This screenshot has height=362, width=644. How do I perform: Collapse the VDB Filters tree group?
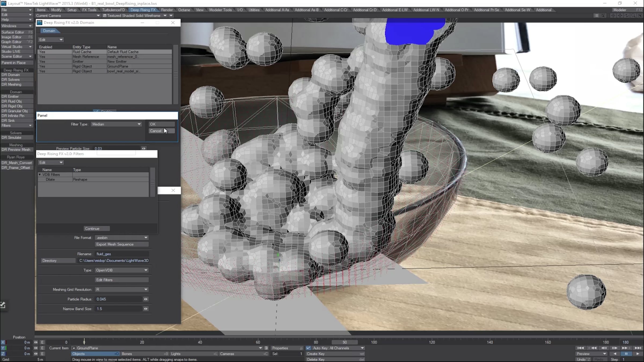click(x=40, y=175)
